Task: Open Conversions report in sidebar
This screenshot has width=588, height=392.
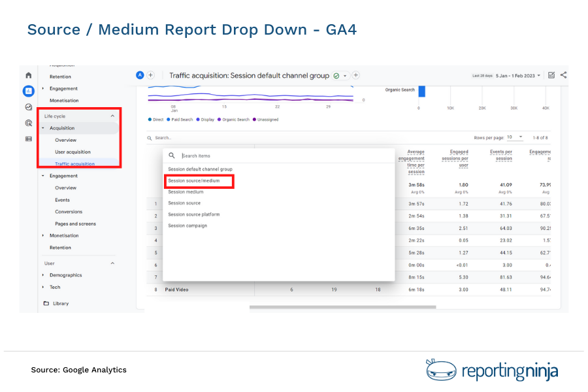Action: pyautogui.click(x=69, y=212)
